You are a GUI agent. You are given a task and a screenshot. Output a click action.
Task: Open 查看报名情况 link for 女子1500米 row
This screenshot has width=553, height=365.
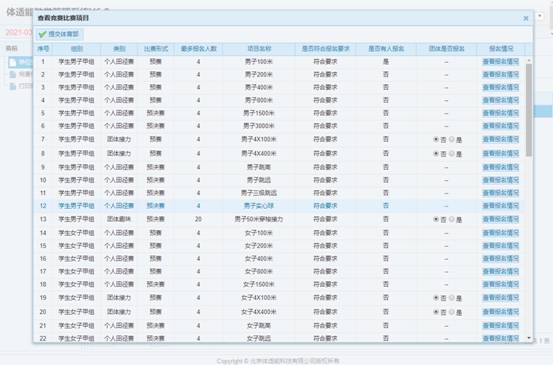coord(500,284)
